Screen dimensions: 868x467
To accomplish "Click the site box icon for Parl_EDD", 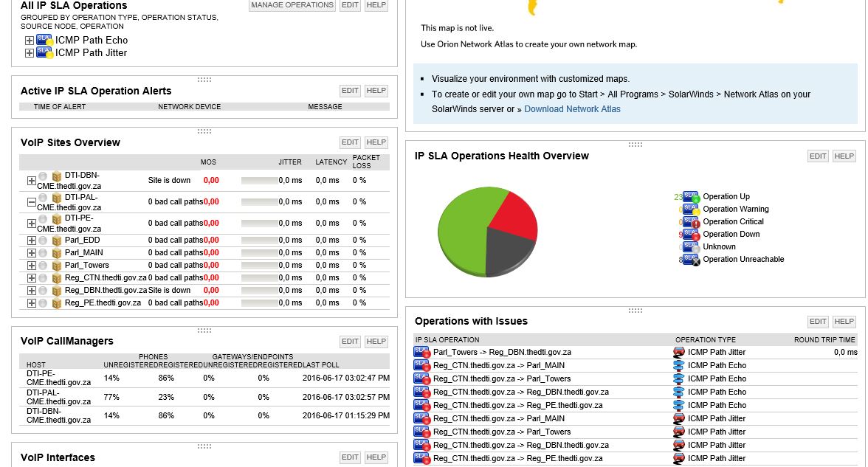I will [x=56, y=241].
